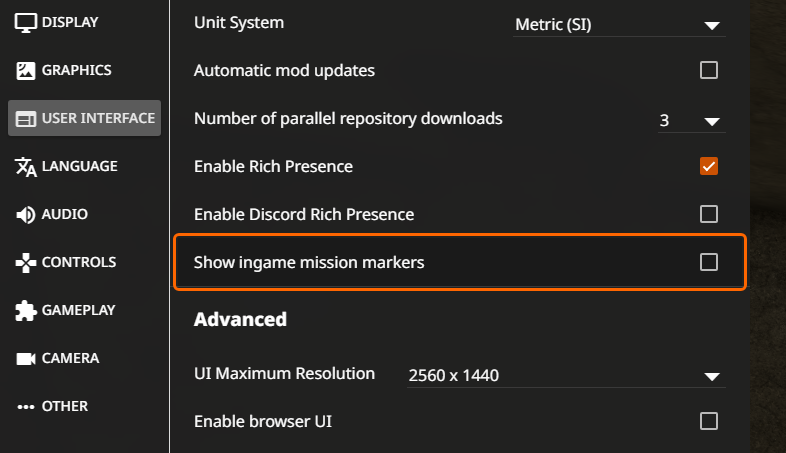Toggle Show ingame mission markers checkbox
The width and height of the screenshot is (786, 453).
click(x=709, y=262)
